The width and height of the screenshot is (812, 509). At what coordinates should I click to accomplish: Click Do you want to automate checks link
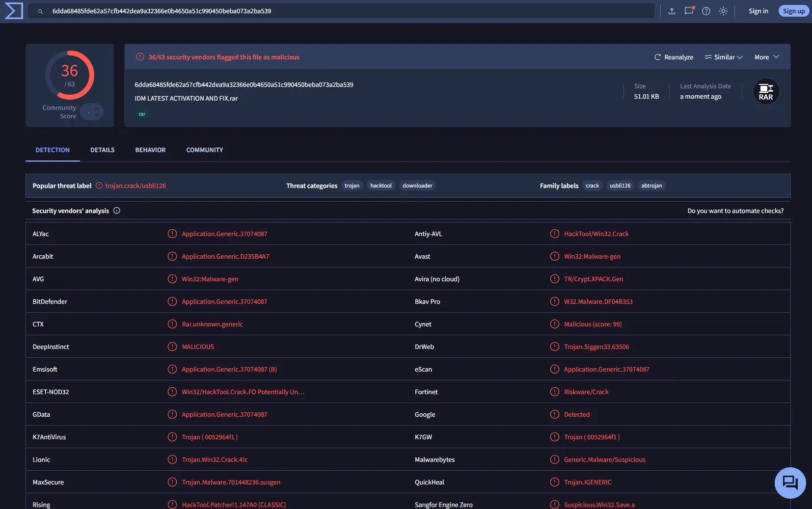(x=735, y=211)
